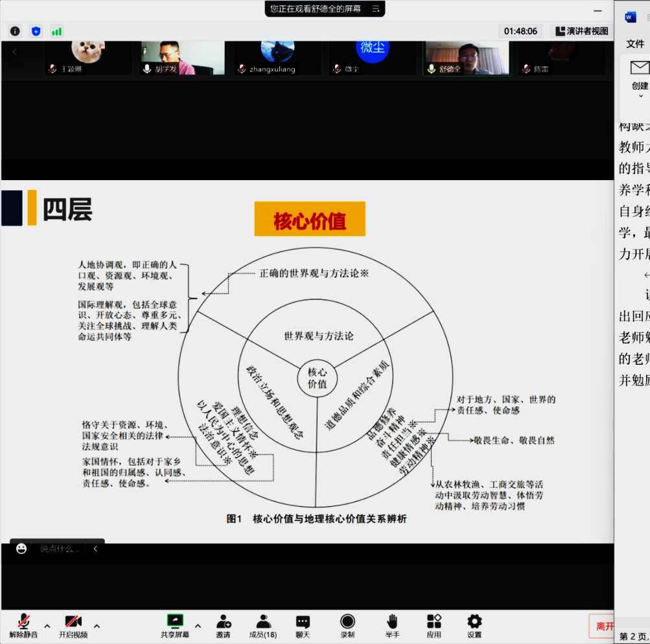Check the network signal status icon

tap(57, 31)
